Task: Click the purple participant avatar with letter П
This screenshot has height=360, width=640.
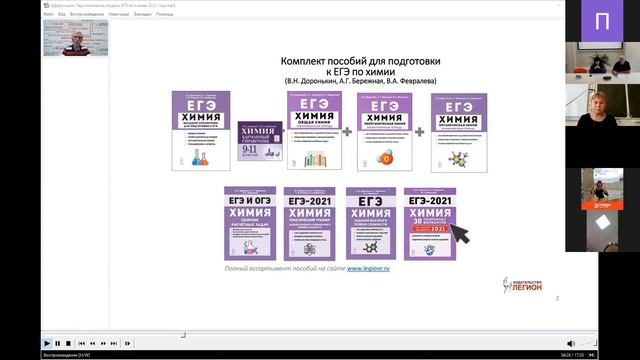Action: point(602,20)
